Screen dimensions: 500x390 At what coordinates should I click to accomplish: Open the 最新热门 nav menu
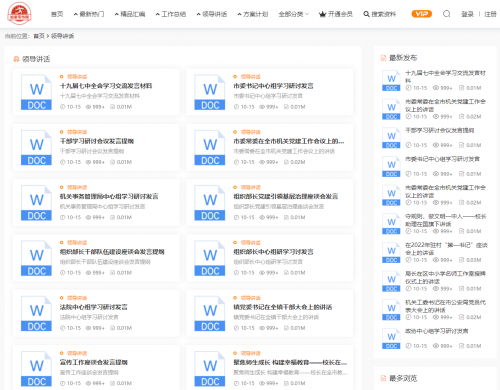[89, 14]
